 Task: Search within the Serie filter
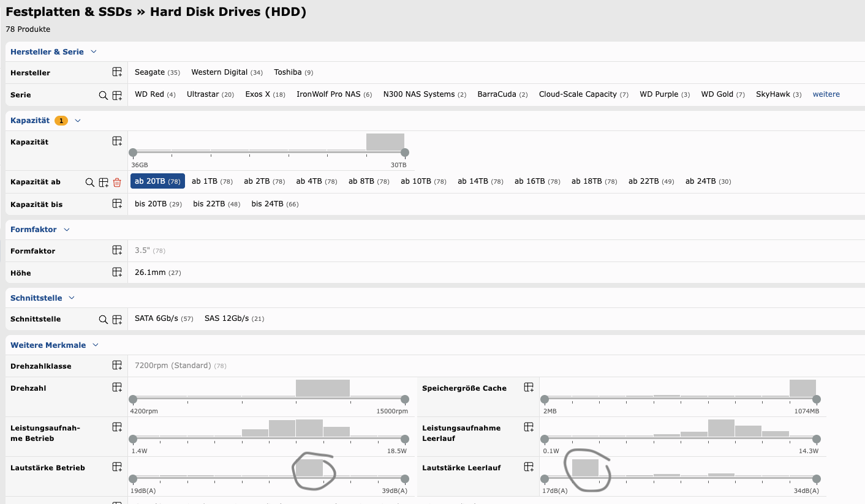click(104, 96)
